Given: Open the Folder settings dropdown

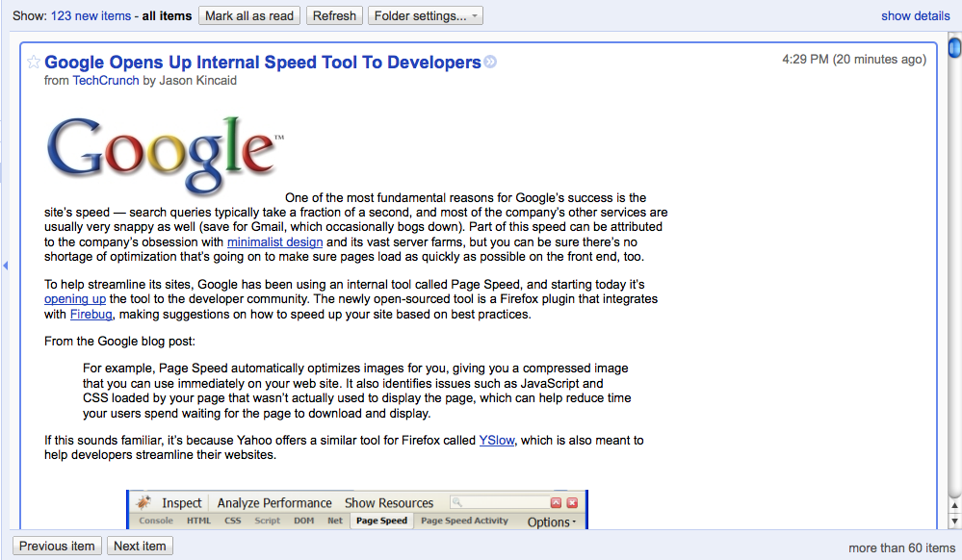Looking at the screenshot, I should pos(425,15).
